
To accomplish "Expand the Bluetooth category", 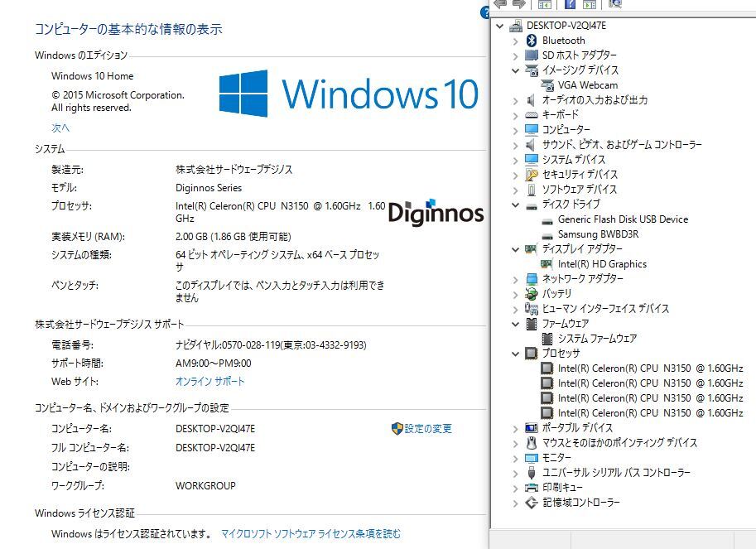I will (515, 41).
